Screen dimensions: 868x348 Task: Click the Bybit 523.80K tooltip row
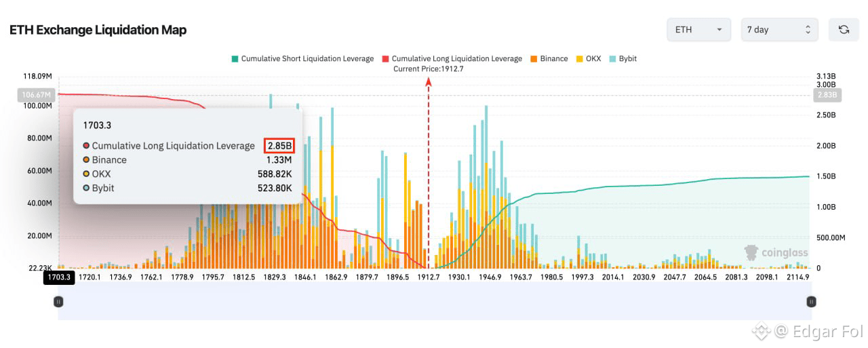(x=187, y=188)
